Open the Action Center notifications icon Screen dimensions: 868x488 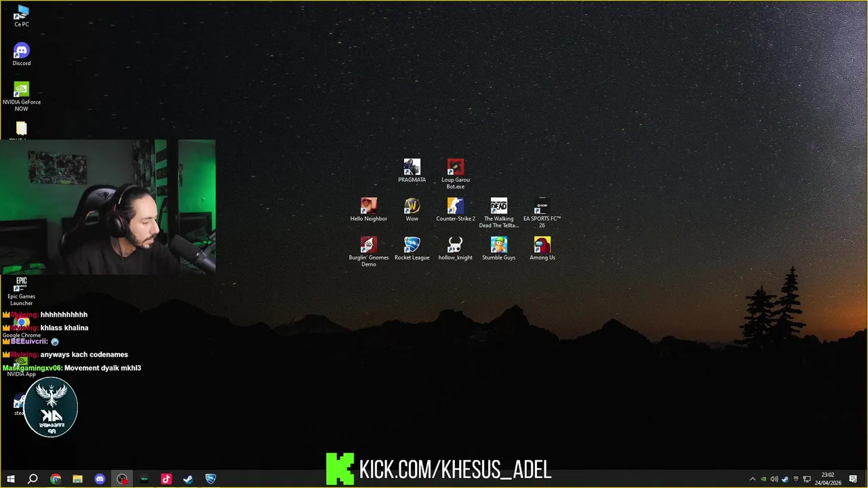click(853, 479)
